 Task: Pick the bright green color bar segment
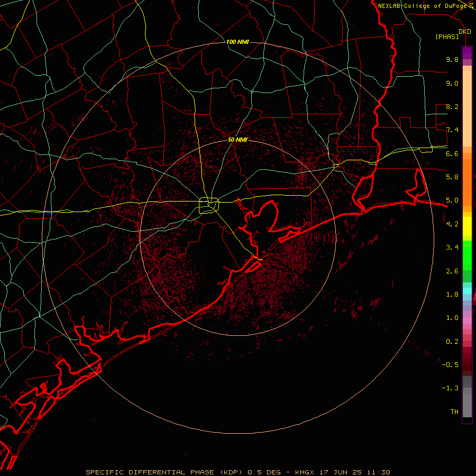tap(467, 255)
